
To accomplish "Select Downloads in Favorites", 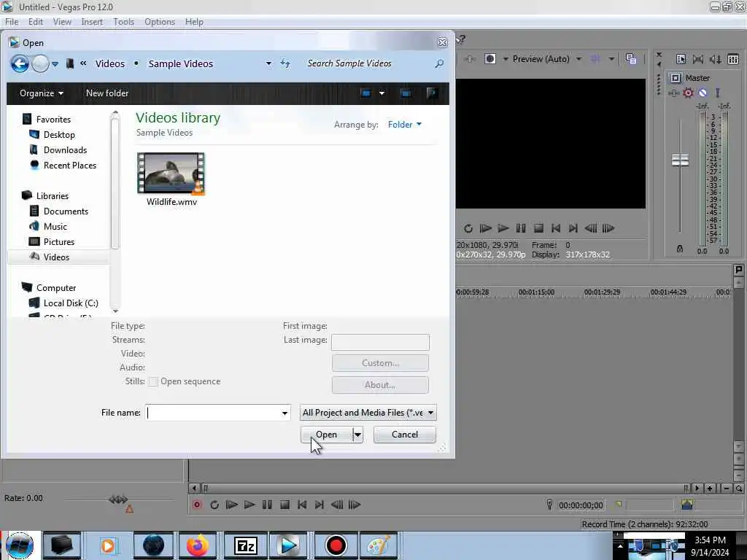I will [65, 150].
